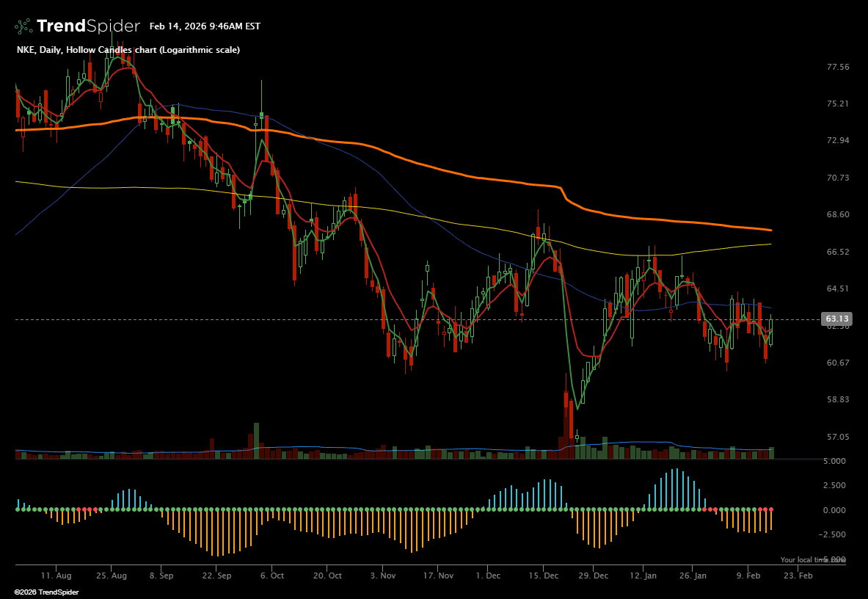Viewport: 868px width, 599px height.
Task: Click the 23. Feb date axis marker
Action: 799,576
